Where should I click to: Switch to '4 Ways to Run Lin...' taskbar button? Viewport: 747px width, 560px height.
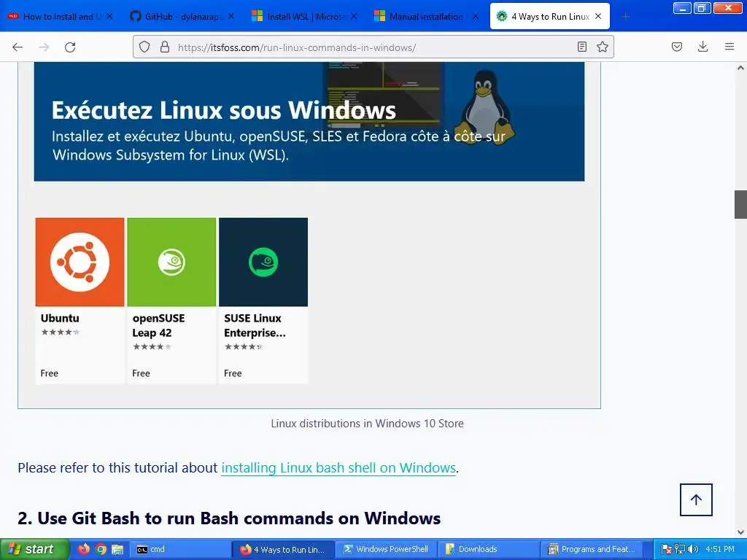click(283, 549)
